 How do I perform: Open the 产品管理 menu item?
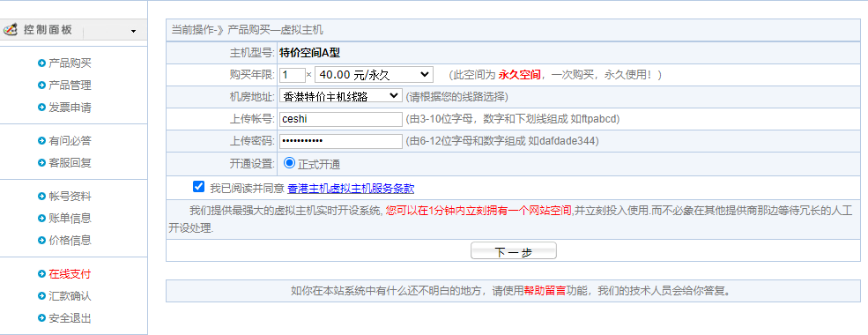(x=70, y=86)
